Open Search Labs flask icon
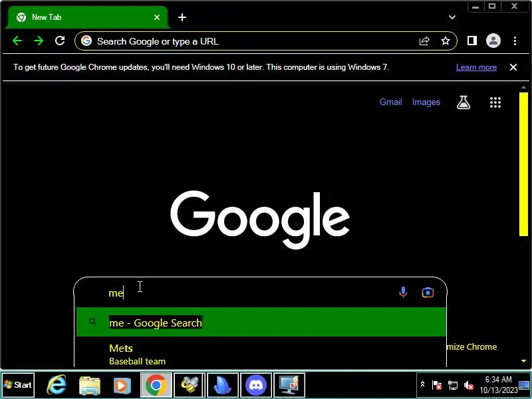 pos(464,102)
